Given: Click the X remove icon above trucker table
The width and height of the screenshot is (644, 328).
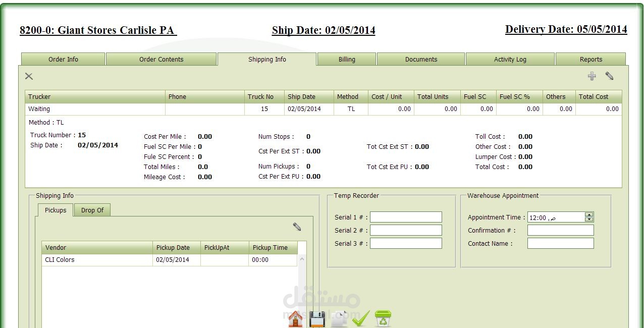Looking at the screenshot, I should (29, 76).
